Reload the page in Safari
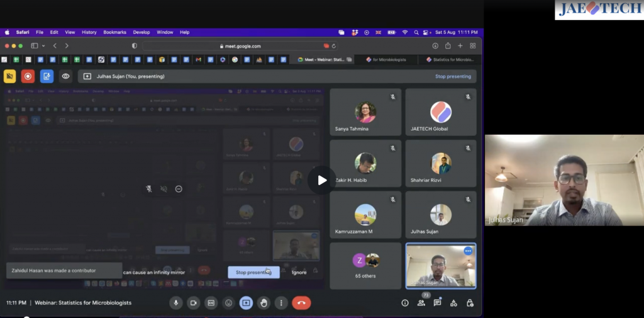Screen dimensions: 644x318 point(333,46)
